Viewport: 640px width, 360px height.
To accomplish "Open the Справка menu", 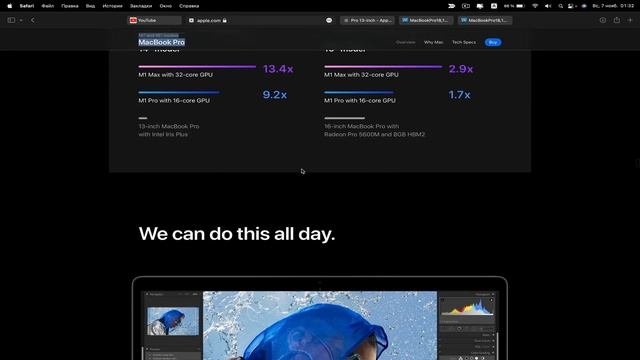I will tap(189, 6).
